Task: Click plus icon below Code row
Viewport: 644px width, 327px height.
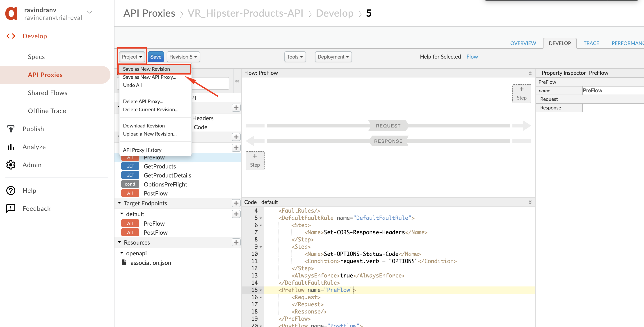Action: tap(236, 137)
